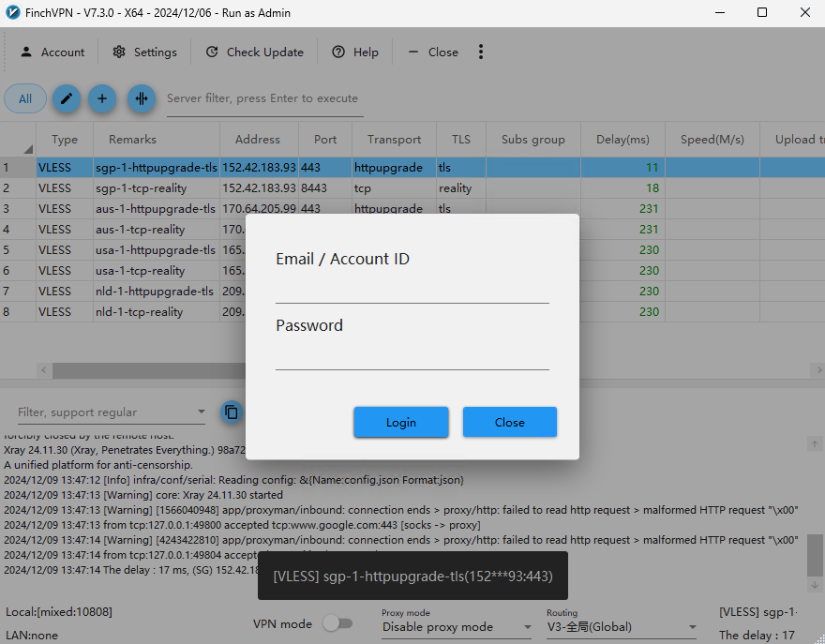Sort by the Type column header
The image size is (825, 644).
65,140
